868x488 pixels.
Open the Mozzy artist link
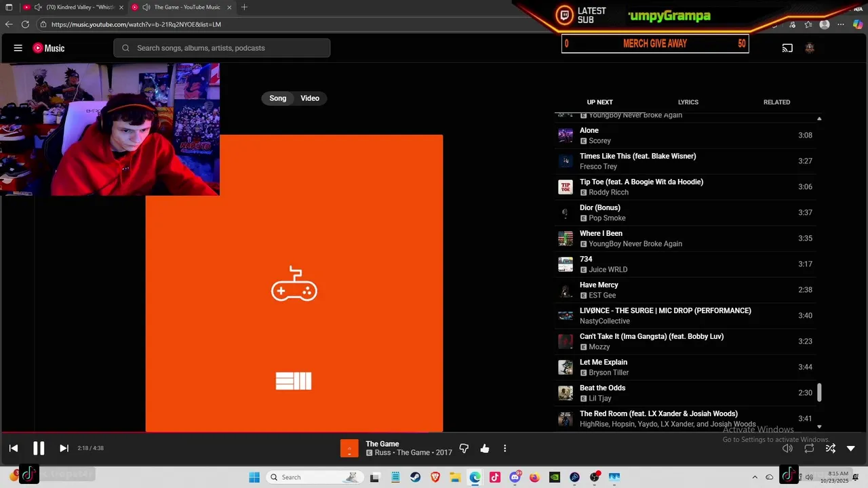click(x=599, y=347)
